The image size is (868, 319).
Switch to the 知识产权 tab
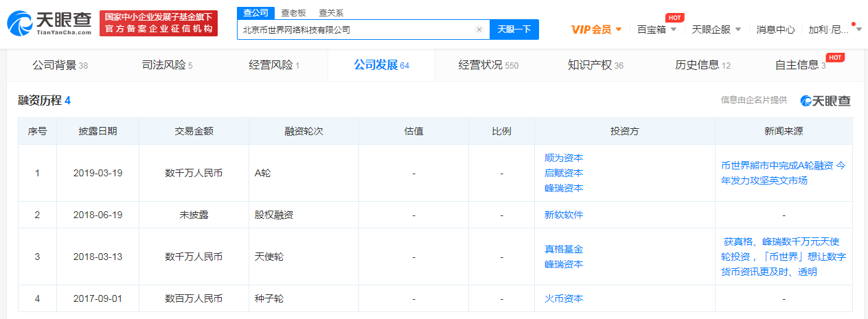coord(595,65)
